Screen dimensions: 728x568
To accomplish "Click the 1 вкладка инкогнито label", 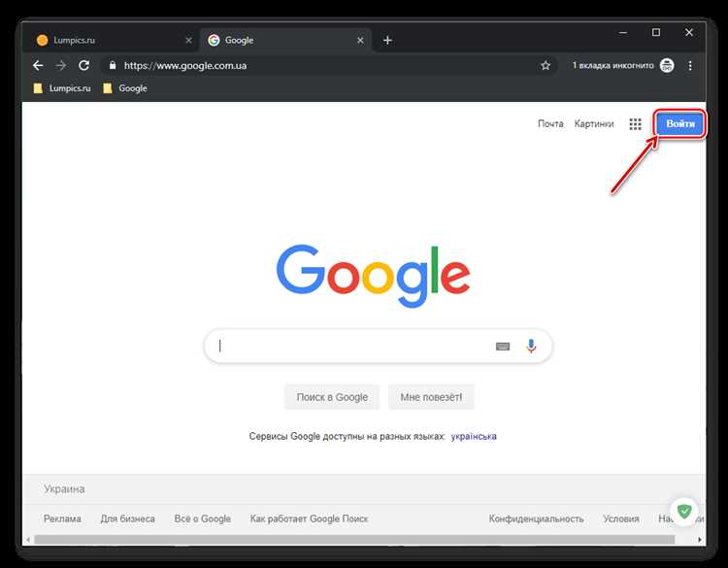I will (612, 65).
